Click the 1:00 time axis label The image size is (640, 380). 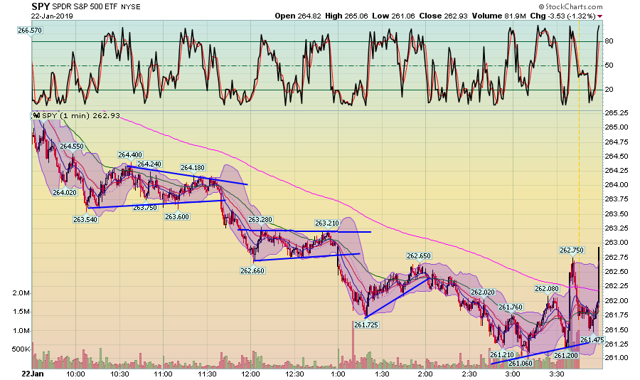coord(338,373)
